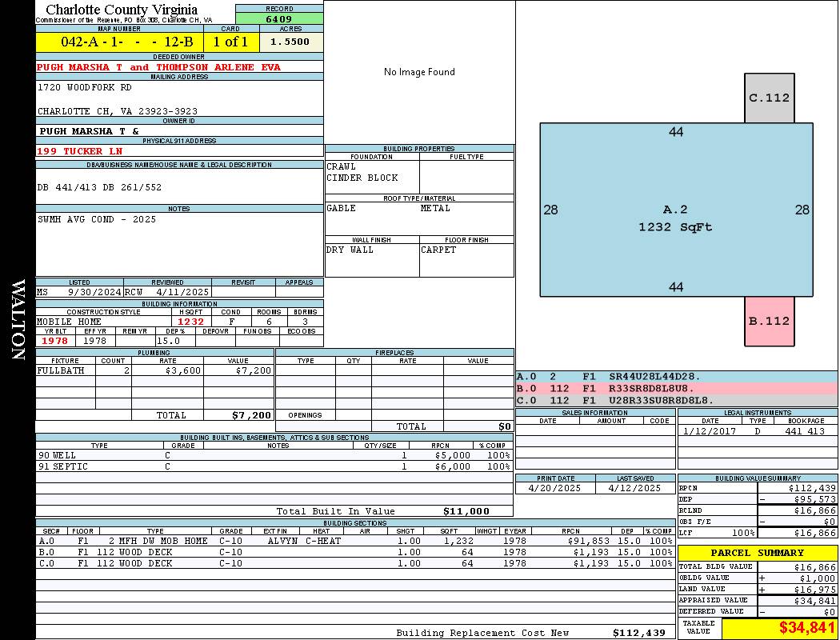Click the acres value 1.5500
The height and width of the screenshot is (640, 840).
coord(290,42)
